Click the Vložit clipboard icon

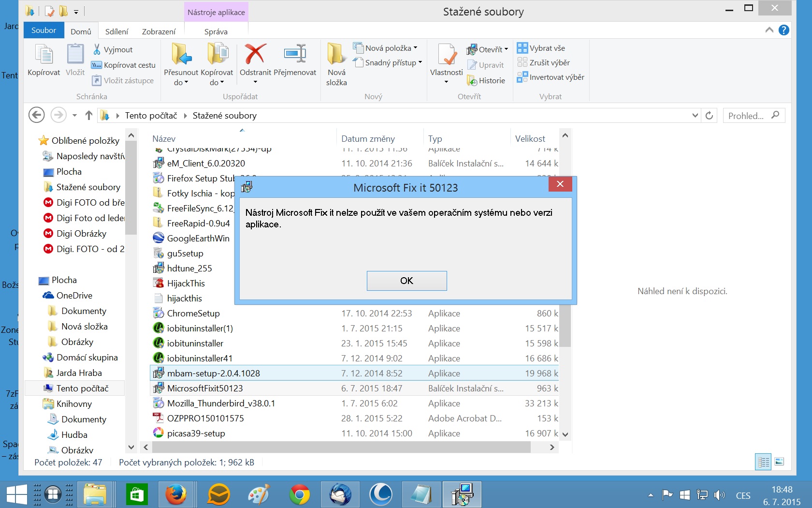pos(75,60)
